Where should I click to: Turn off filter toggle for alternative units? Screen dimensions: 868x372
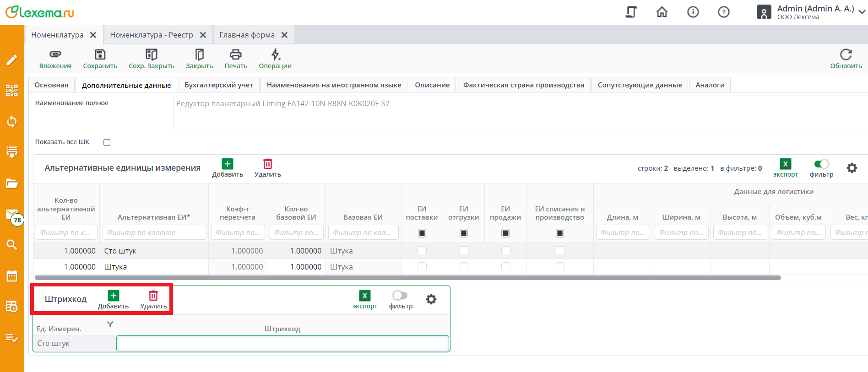tap(821, 164)
